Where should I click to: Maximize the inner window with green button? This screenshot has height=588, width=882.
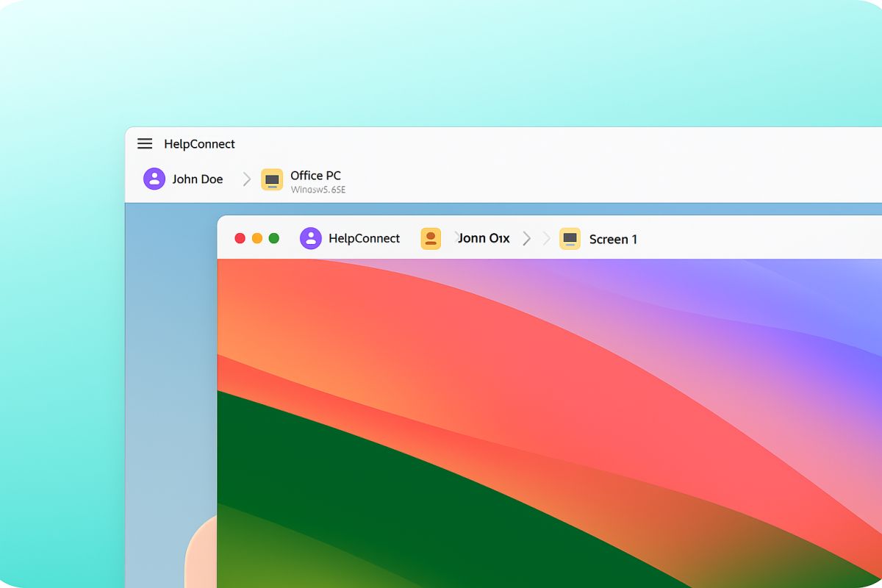[274, 238]
